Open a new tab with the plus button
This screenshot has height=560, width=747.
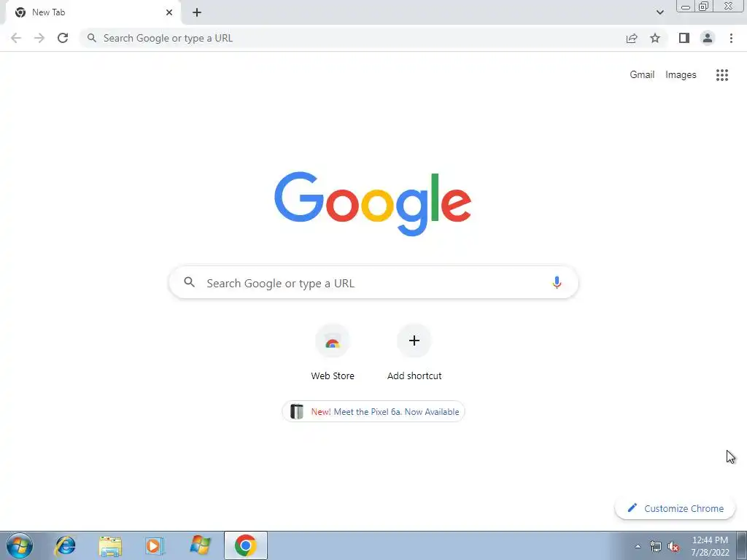click(197, 12)
